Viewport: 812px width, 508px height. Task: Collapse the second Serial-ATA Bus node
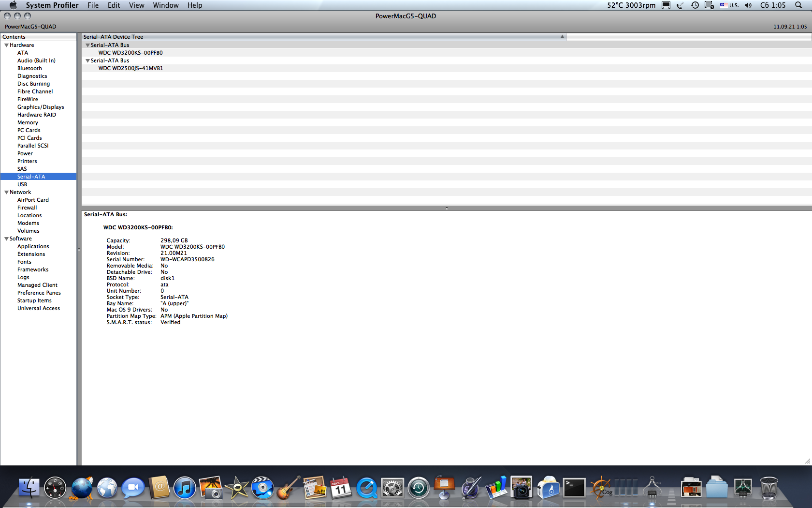[x=87, y=60]
